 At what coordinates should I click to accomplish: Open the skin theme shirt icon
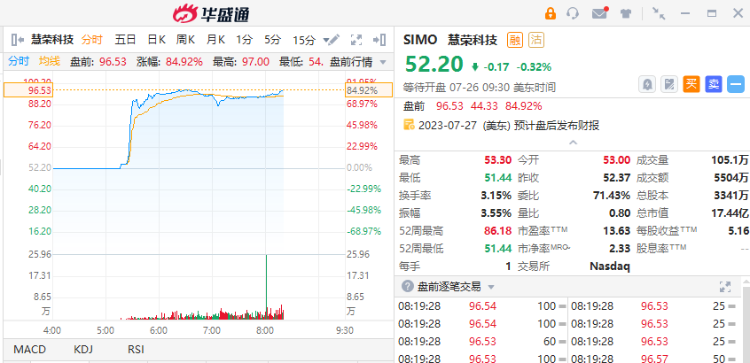click(x=626, y=13)
